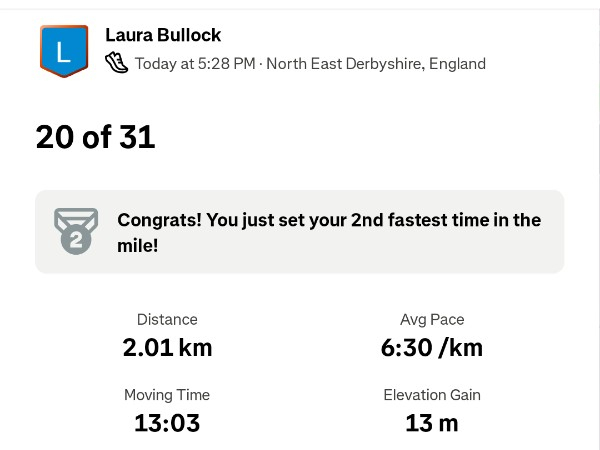Click the Elevation Gain stat label
Screen dimensions: 600x450
(432, 395)
